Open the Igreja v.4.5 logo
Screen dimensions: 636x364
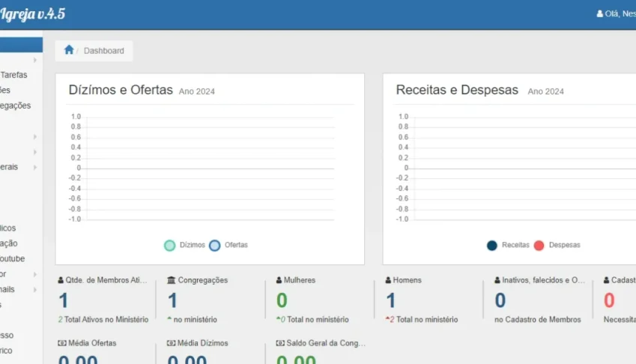point(32,13)
